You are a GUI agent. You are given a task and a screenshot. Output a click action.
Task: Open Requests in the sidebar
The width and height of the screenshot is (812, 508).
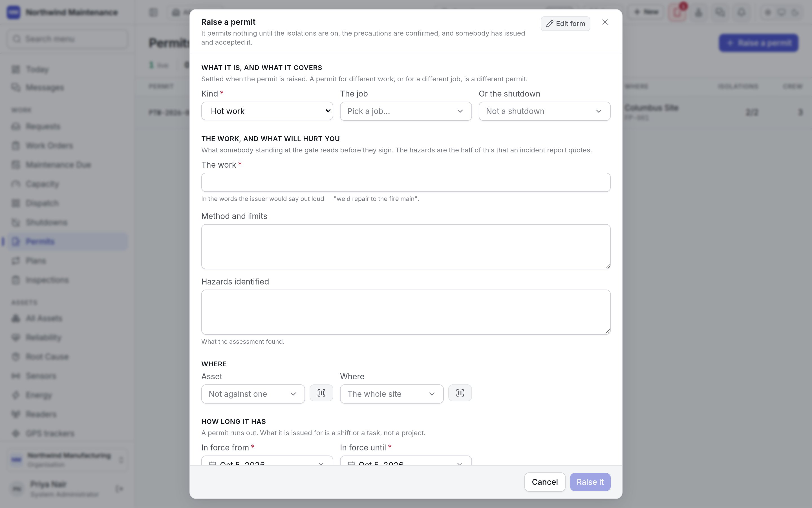[x=67, y=126]
